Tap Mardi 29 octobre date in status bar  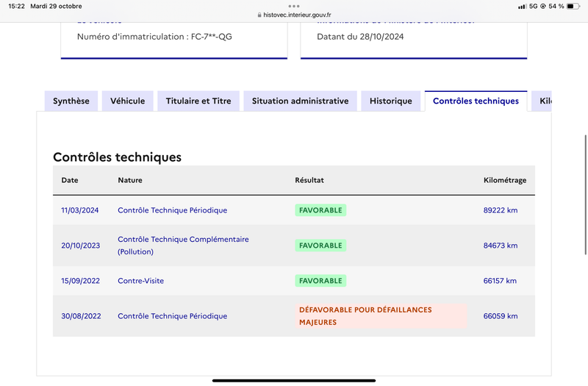click(57, 6)
